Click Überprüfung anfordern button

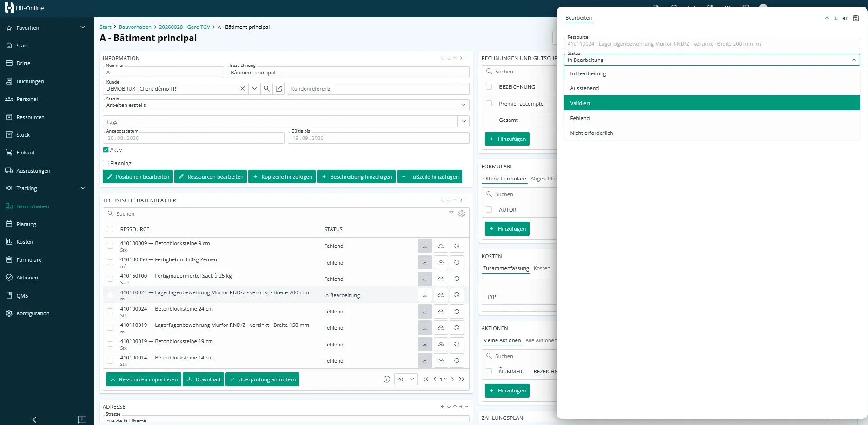[x=262, y=379]
